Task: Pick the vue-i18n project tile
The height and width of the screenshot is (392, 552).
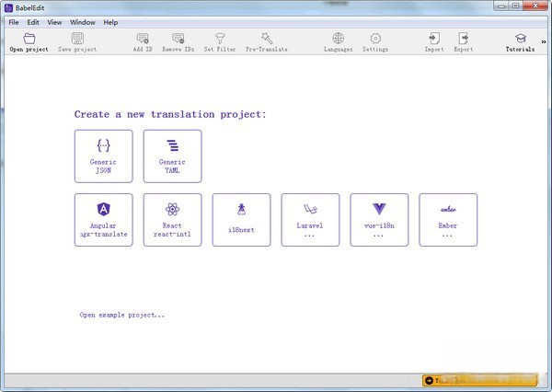Action: (x=379, y=220)
